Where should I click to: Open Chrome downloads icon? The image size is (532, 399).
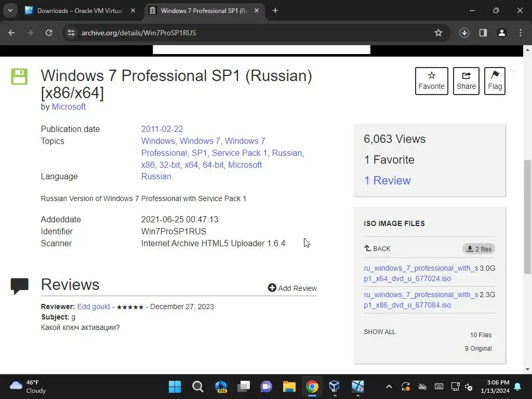pyautogui.click(x=464, y=33)
